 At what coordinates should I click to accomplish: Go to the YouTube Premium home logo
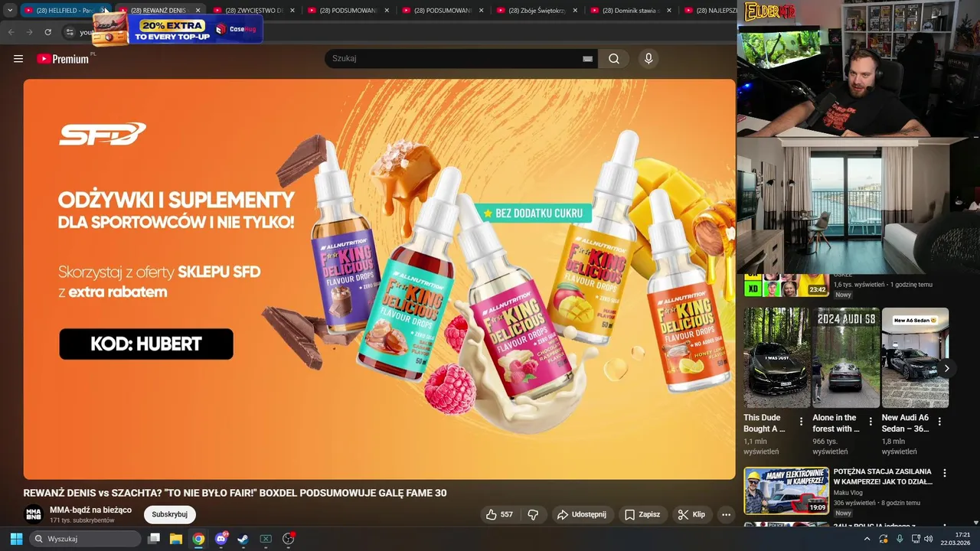coord(63,59)
